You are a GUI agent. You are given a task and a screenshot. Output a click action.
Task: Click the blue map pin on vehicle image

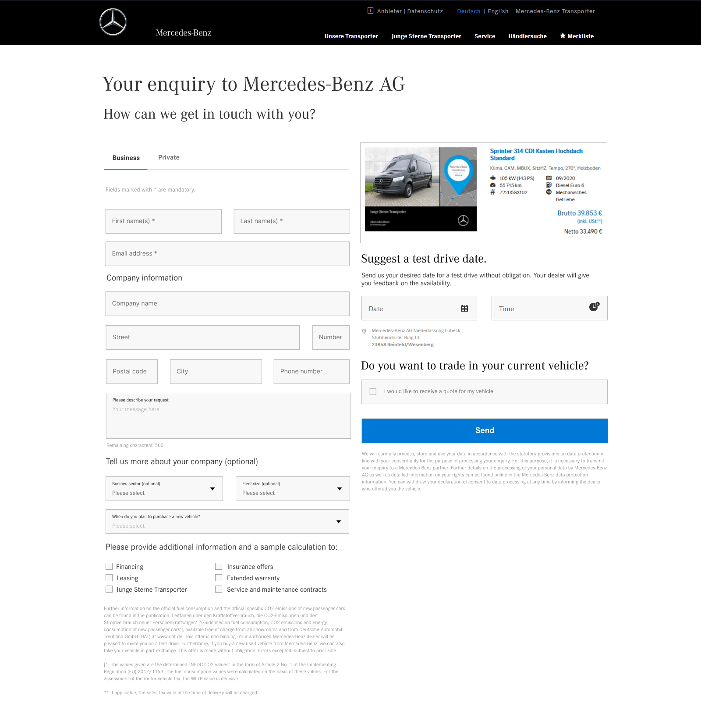point(458,175)
